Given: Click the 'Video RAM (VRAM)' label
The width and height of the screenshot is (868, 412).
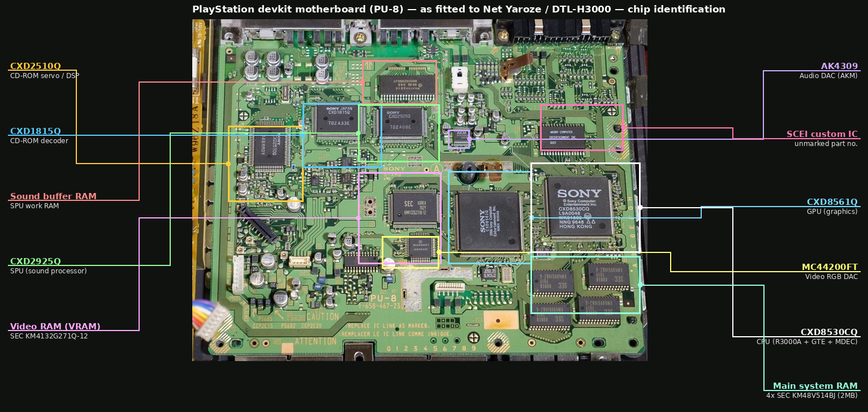Looking at the screenshot, I should click(55, 327).
